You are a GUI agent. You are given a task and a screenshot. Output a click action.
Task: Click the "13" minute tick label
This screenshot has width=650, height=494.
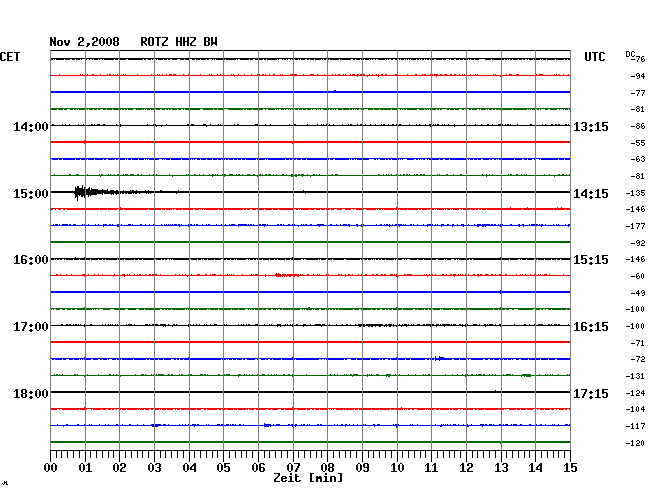(x=501, y=468)
